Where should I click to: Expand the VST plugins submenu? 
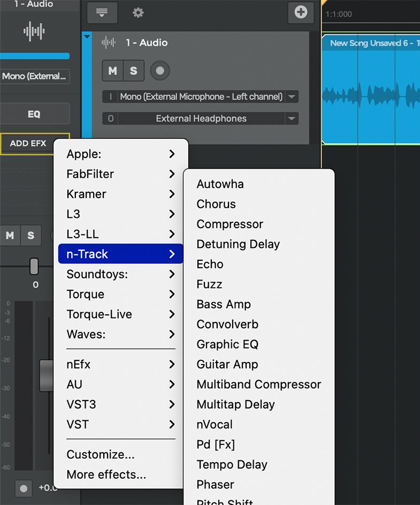(x=120, y=424)
